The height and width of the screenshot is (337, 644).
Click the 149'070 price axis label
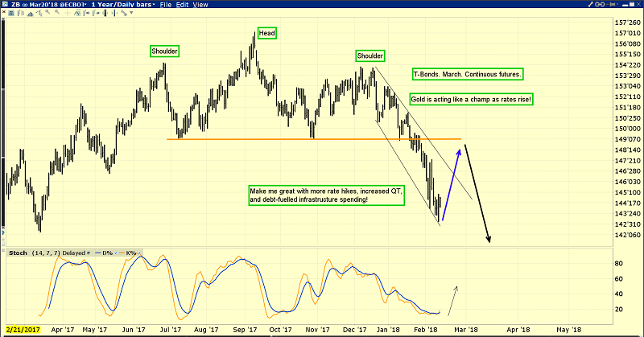tap(627, 140)
